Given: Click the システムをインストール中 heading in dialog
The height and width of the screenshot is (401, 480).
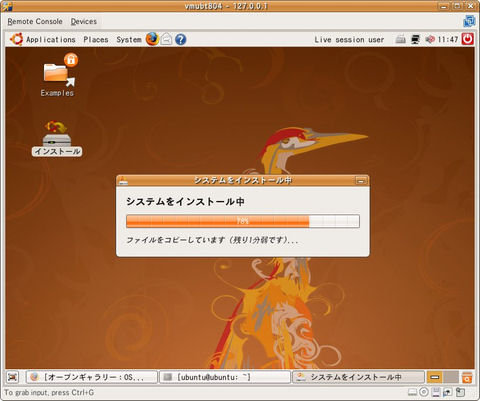Looking at the screenshot, I should 185,201.
